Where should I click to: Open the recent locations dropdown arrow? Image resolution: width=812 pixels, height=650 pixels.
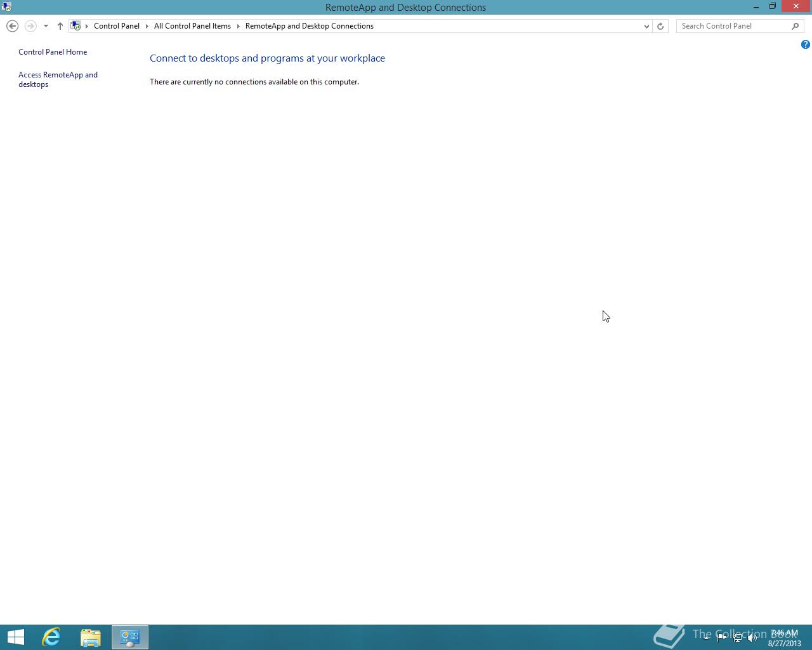pyautogui.click(x=46, y=26)
